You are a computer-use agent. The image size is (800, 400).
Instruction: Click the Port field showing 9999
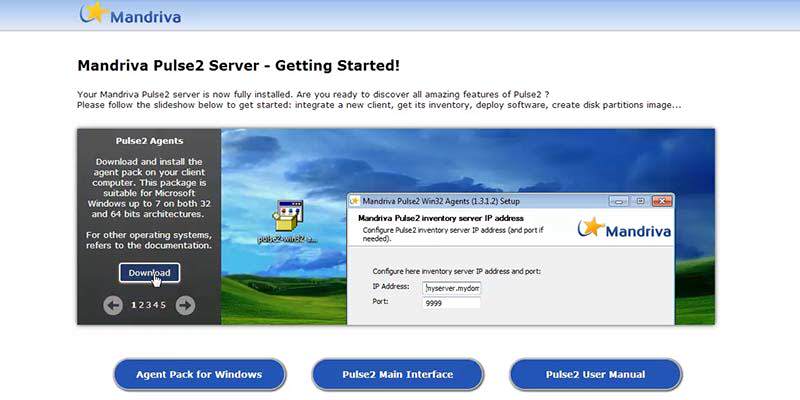point(452,304)
